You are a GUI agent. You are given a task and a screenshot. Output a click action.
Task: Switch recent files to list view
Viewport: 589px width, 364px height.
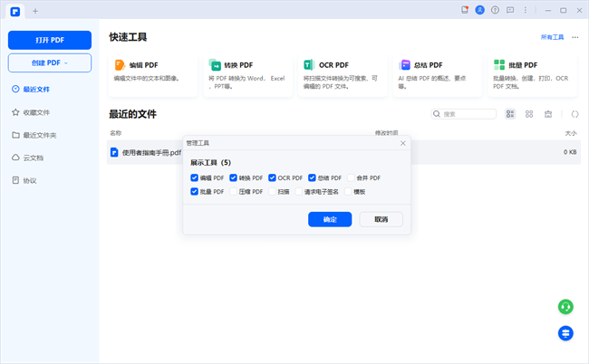click(510, 114)
